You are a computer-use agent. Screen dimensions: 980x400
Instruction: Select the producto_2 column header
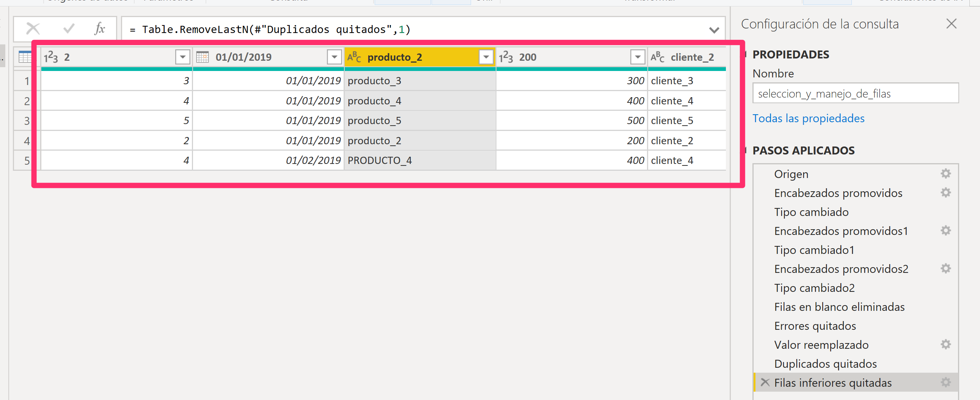click(x=419, y=57)
